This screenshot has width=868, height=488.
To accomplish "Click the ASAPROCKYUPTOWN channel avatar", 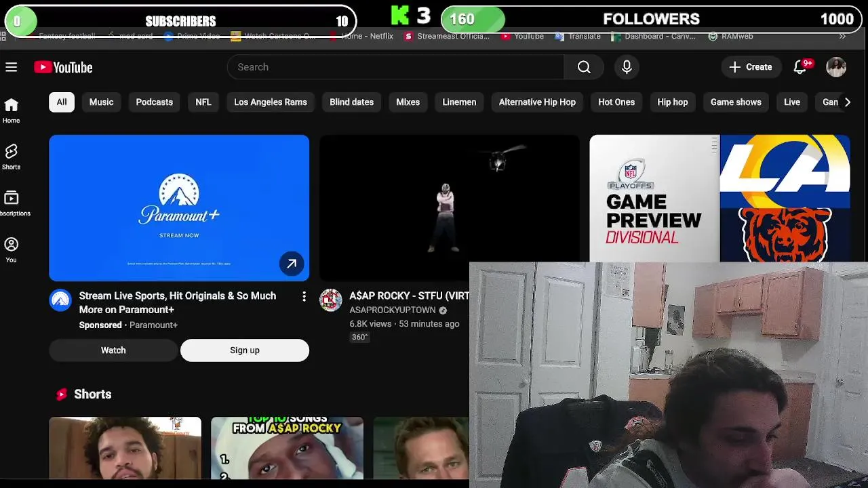I will [330, 300].
